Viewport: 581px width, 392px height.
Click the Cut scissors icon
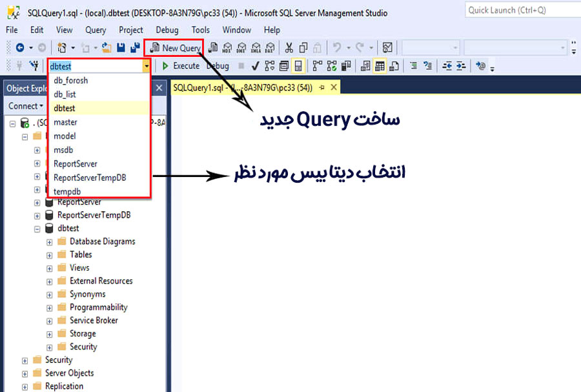coord(289,47)
